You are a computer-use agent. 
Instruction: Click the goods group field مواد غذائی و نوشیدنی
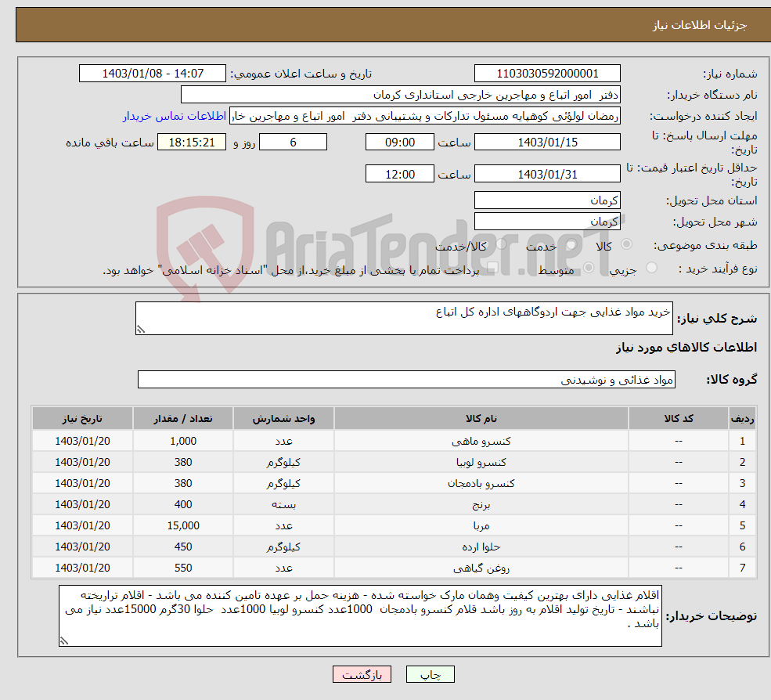407,380
